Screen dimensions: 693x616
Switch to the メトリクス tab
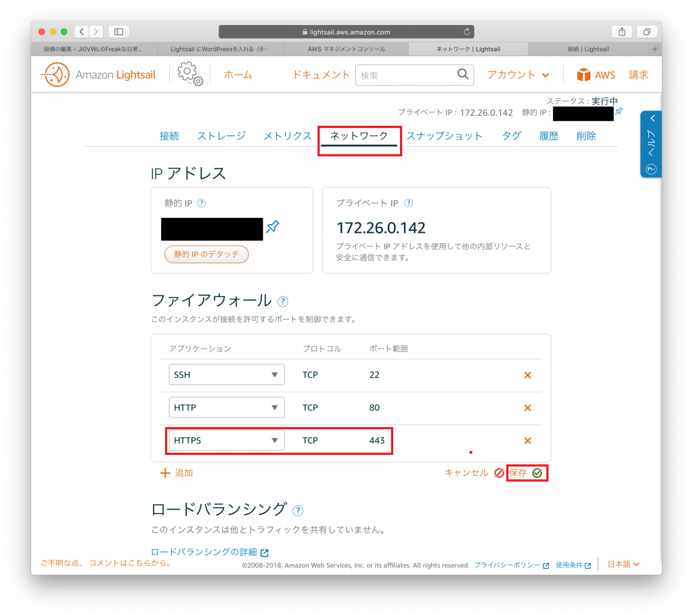tap(288, 136)
